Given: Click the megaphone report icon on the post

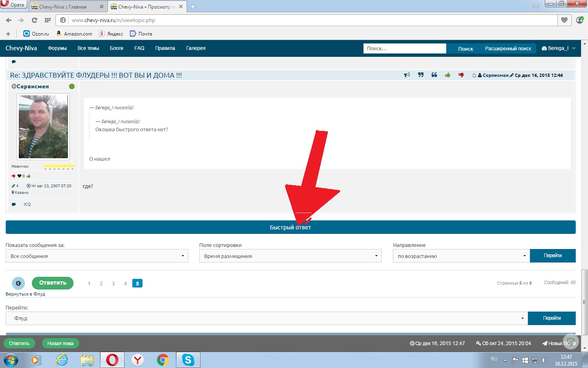Looking at the screenshot, I should [407, 75].
